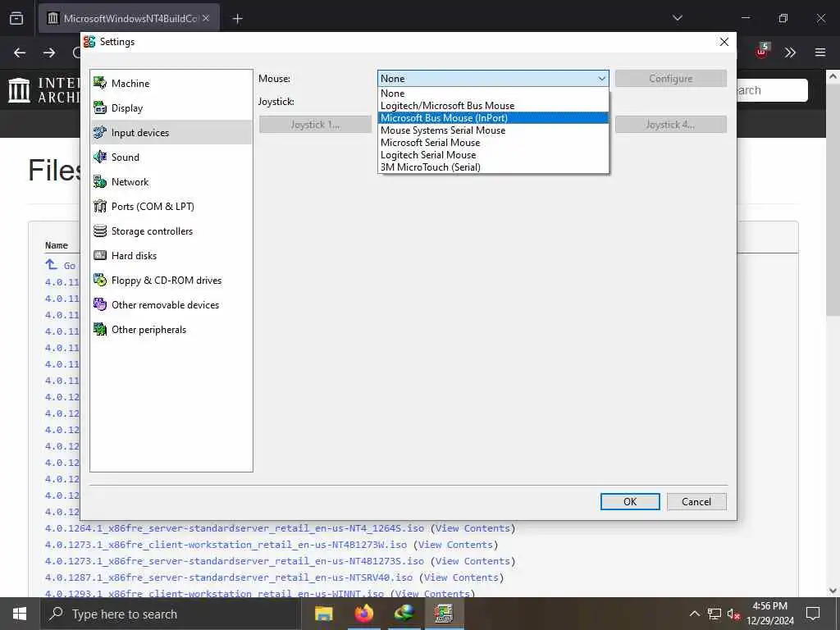The height and width of the screenshot is (630, 840).
Task: Click the 86Box taskbar icon
Action: click(x=444, y=614)
